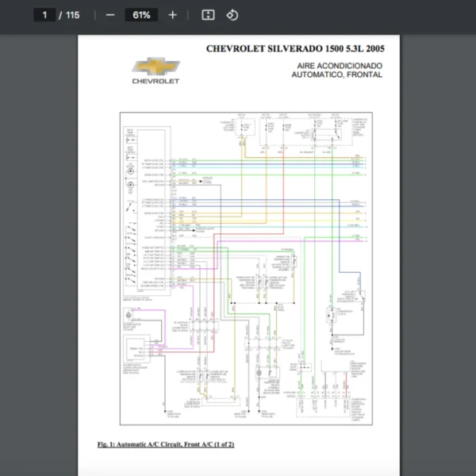Select the 61% zoom level field
Screen dimensions: 476x476
click(x=142, y=14)
